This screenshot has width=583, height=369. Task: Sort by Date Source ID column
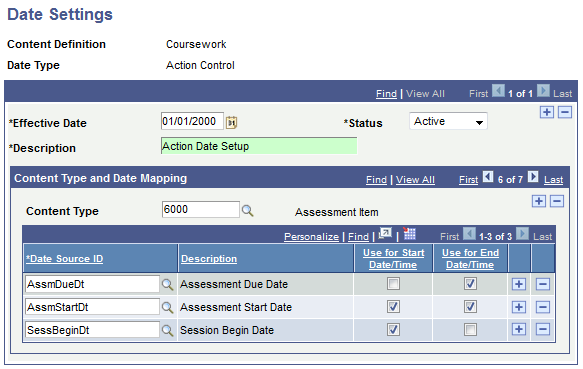pos(64,259)
